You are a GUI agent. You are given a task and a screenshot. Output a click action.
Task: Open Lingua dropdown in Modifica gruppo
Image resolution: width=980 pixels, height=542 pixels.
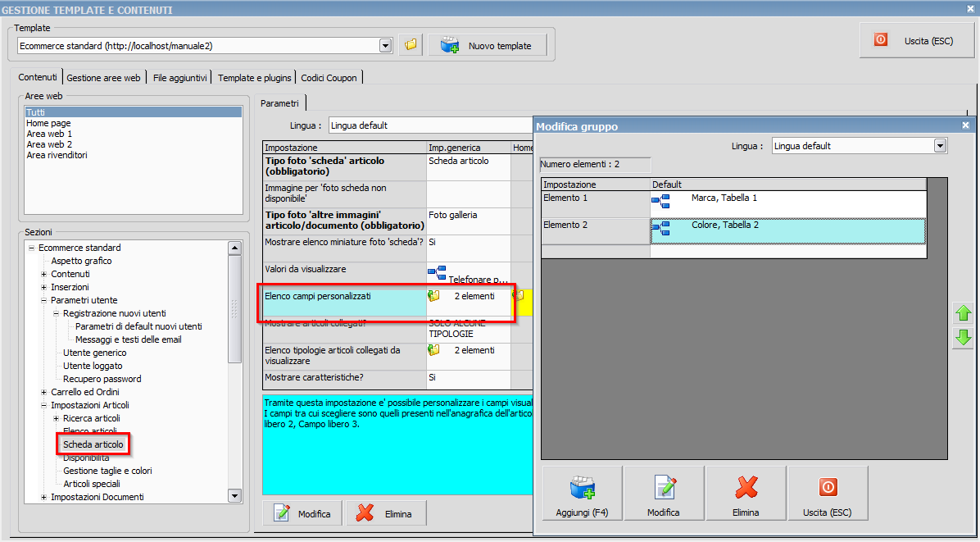click(940, 146)
